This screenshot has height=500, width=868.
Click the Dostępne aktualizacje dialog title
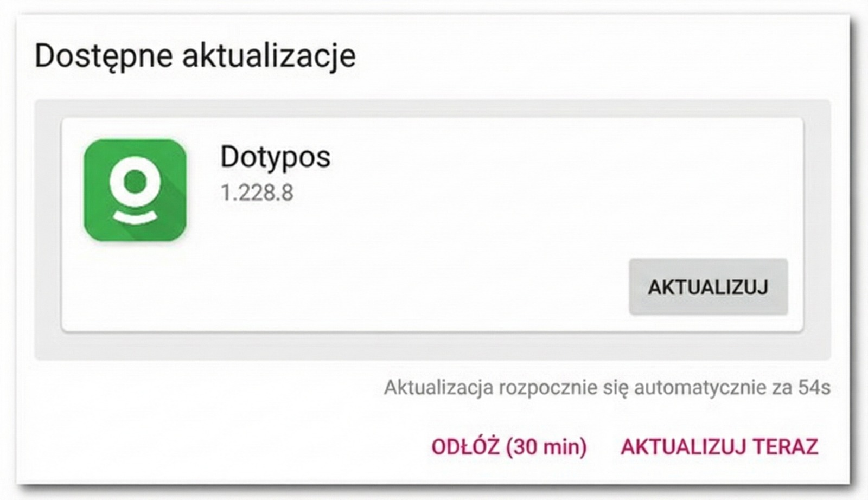click(195, 56)
